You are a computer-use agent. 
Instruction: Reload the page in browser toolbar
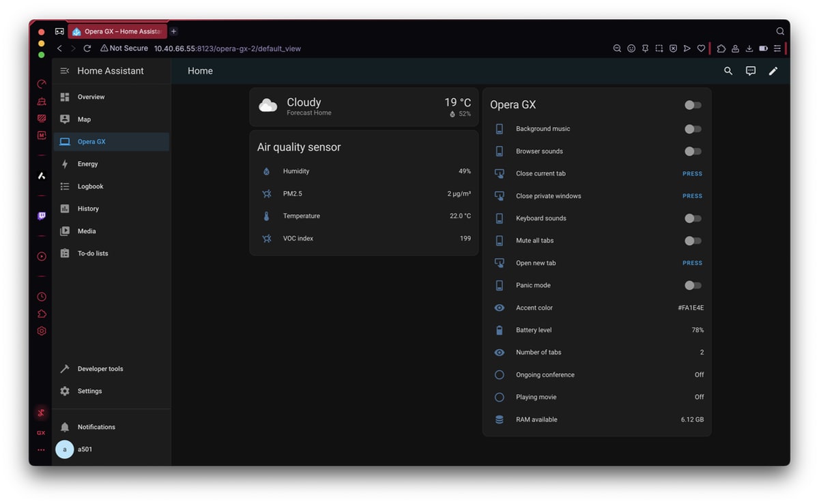87,48
